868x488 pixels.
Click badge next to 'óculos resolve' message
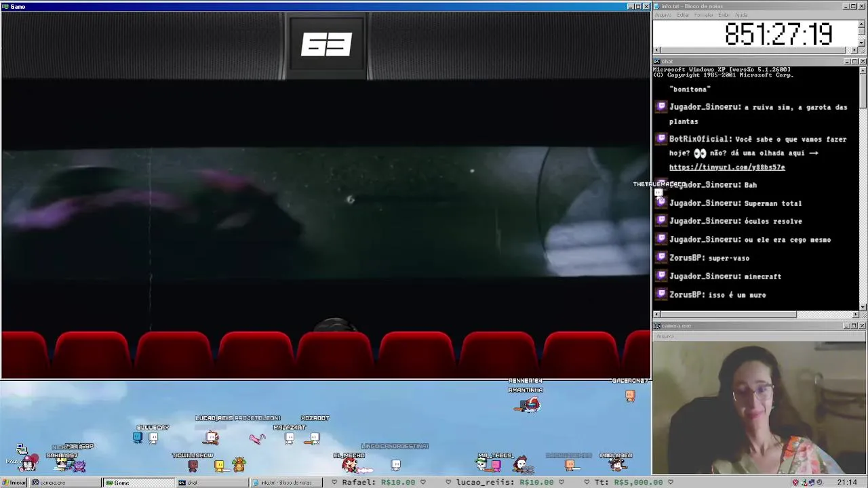[661, 221]
